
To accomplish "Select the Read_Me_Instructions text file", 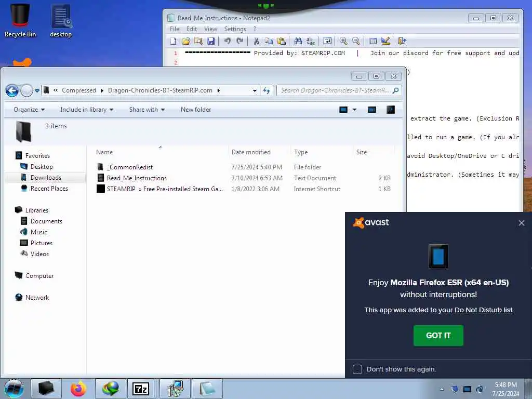I will click(137, 178).
